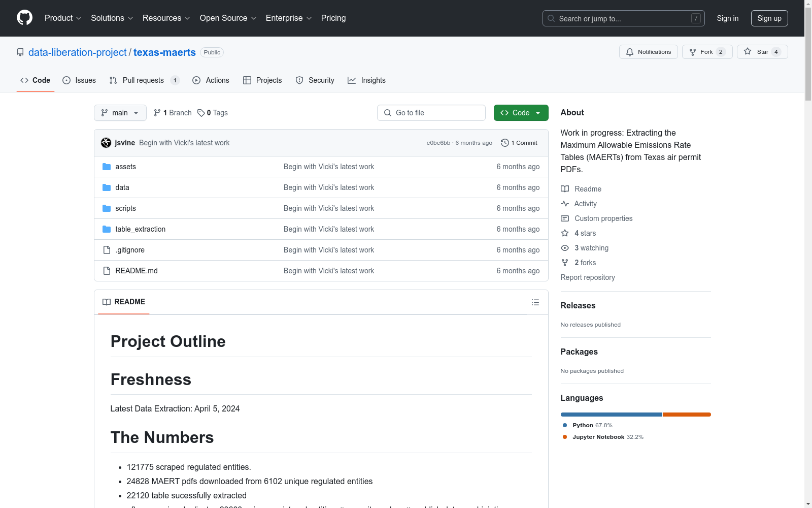Click the Sign in link
The width and height of the screenshot is (812, 508).
[728, 18]
